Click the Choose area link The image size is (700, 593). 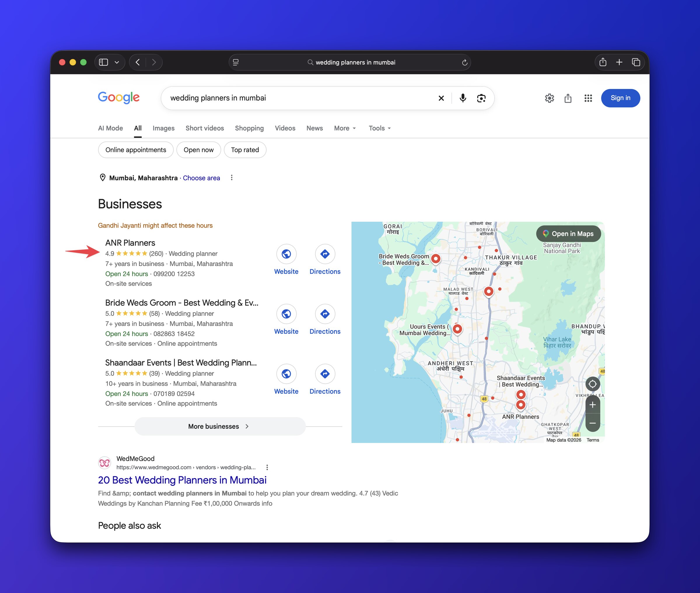[x=201, y=178]
